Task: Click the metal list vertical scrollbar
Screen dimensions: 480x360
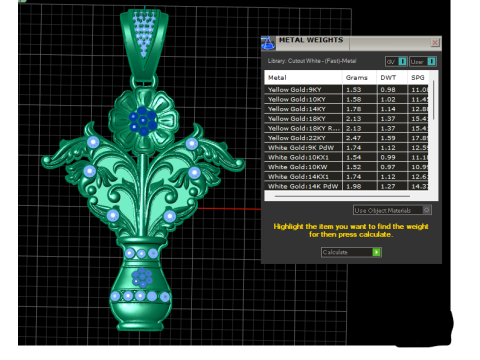Action: coord(434,100)
